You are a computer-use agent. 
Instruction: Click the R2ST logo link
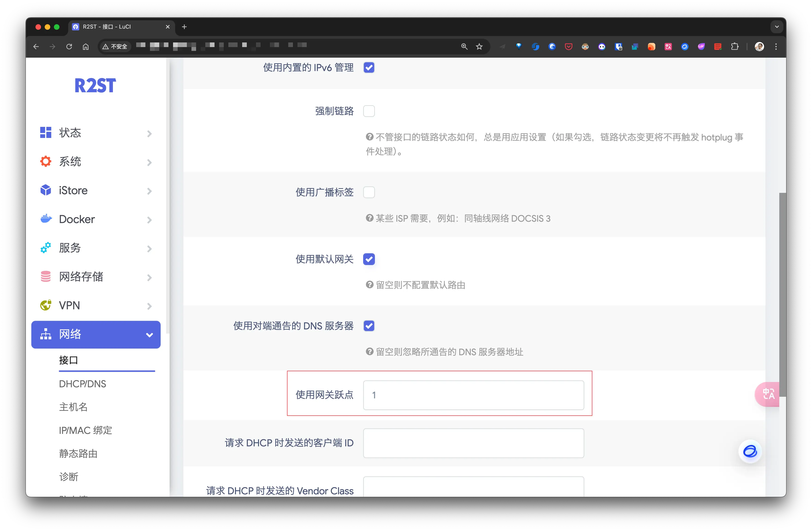95,85
